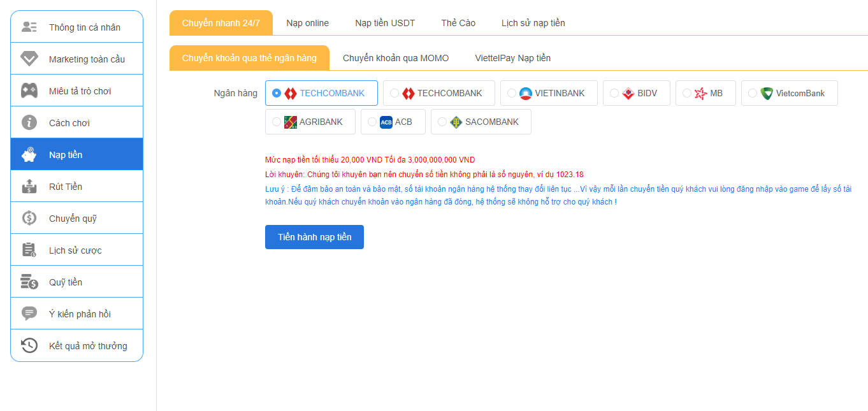Go to Rút Tiền page
868x411 pixels.
point(76,186)
